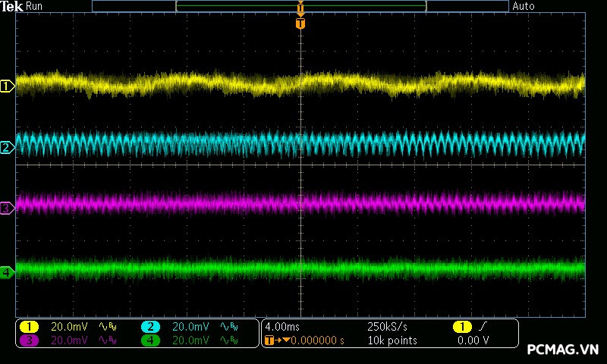Click the channel 2 cyan ground marker

7,147
